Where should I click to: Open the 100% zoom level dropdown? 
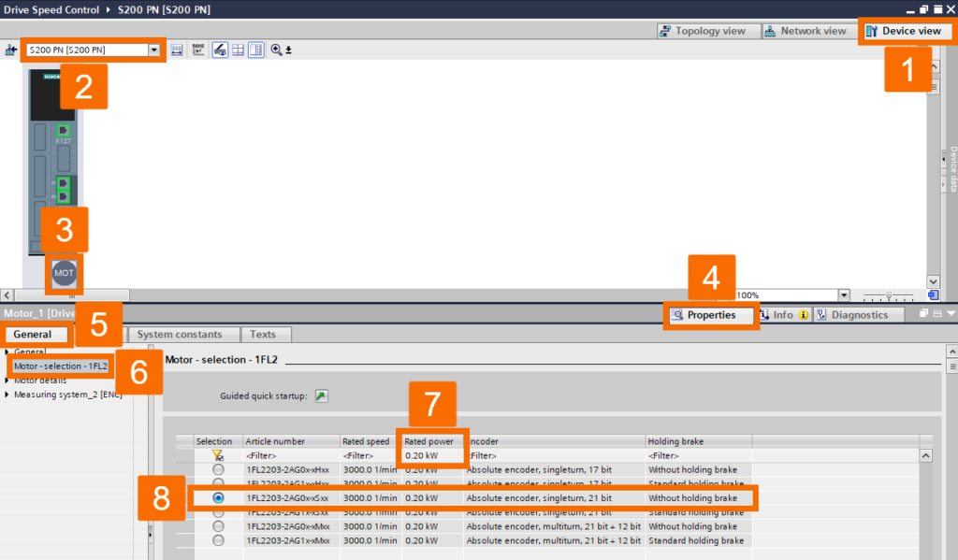844,295
